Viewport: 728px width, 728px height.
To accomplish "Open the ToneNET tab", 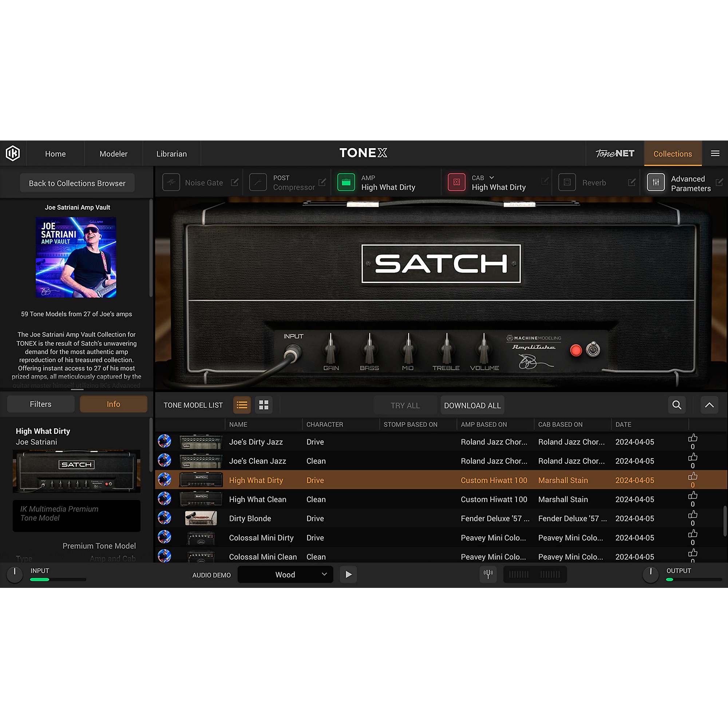I will [615, 154].
